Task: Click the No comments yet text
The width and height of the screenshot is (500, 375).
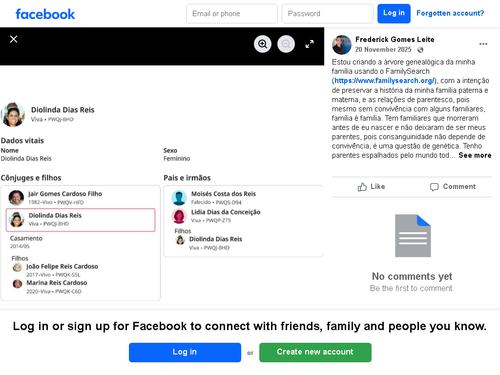Action: 412,276
